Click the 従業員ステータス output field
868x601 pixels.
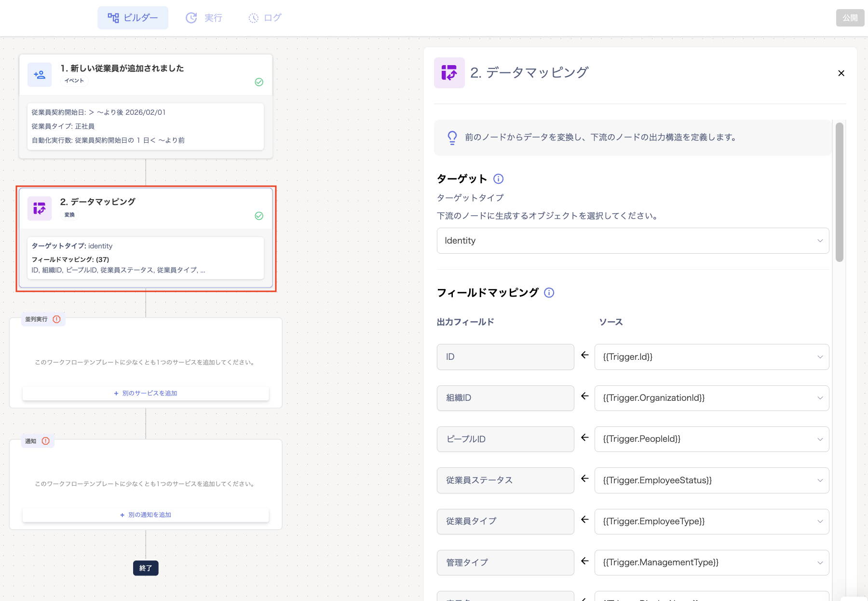[x=505, y=480]
